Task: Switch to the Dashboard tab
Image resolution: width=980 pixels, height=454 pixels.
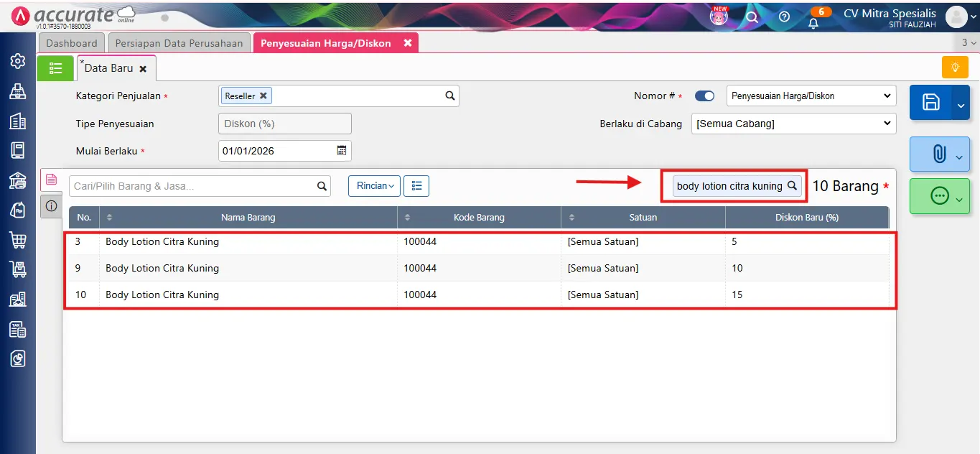Action: pyautogui.click(x=71, y=43)
